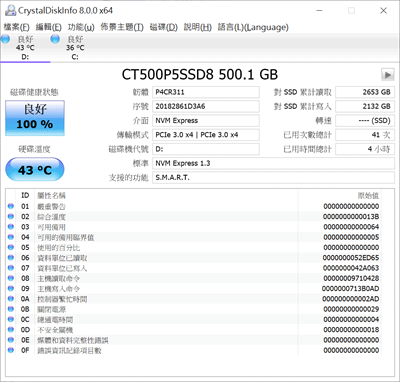Click the standard field NVM Express 1.3

274,163
